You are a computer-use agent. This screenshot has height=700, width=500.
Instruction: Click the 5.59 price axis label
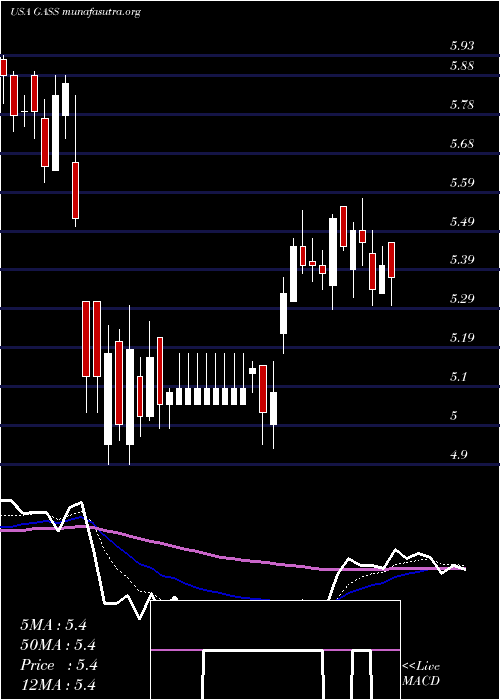click(x=462, y=183)
